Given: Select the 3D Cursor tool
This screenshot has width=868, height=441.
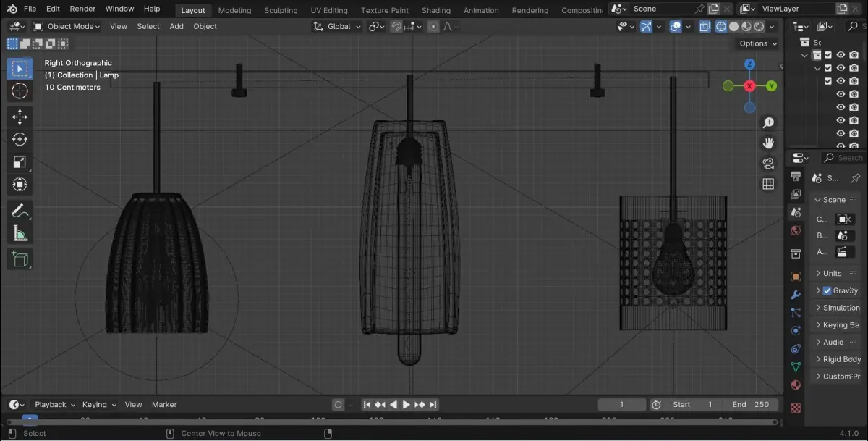Looking at the screenshot, I should click(x=20, y=91).
